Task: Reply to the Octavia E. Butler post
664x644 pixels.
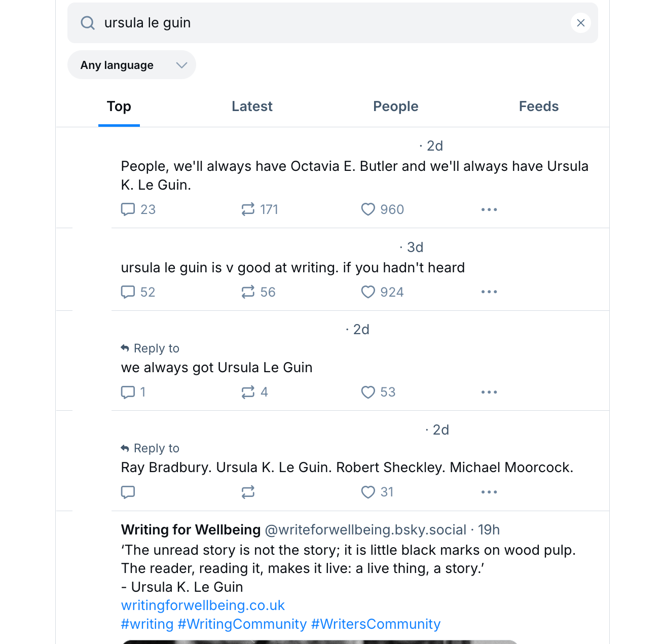Action: [x=138, y=209]
